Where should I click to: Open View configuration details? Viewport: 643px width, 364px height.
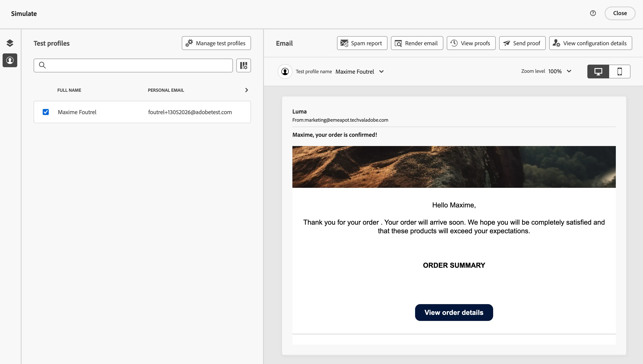point(590,43)
